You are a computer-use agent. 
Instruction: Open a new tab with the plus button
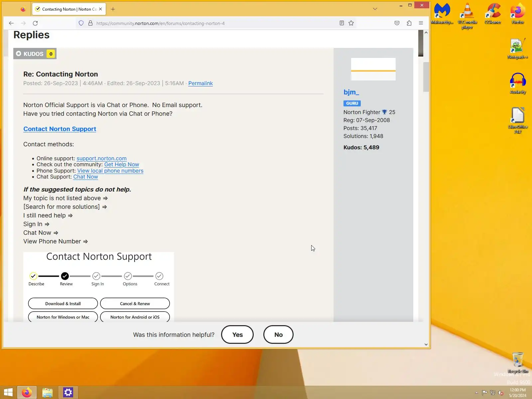113,9
